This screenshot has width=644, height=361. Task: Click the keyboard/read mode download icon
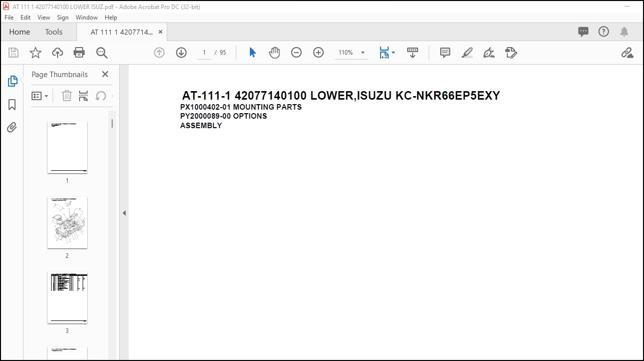pyautogui.click(x=413, y=53)
